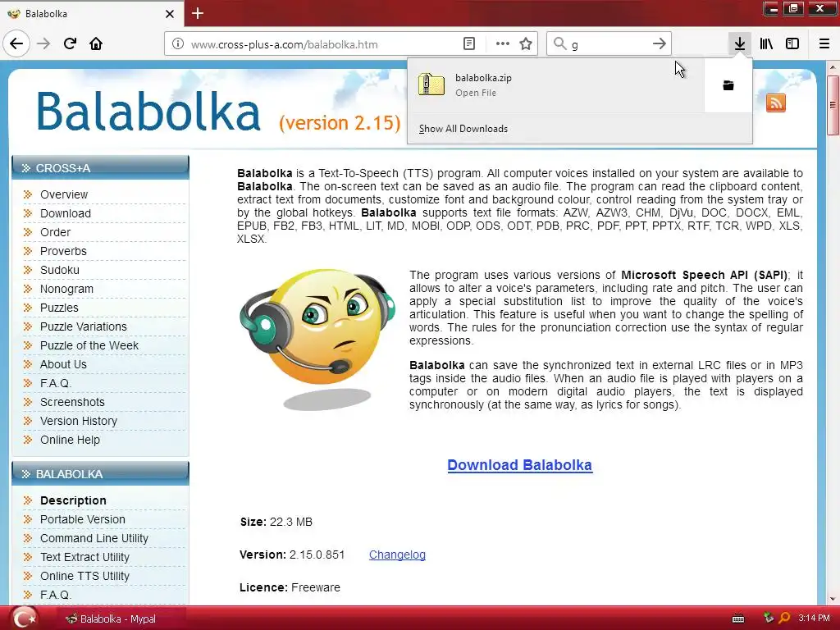The width and height of the screenshot is (840, 630).
Task: Open Overview in the sidebar
Action: click(x=64, y=194)
